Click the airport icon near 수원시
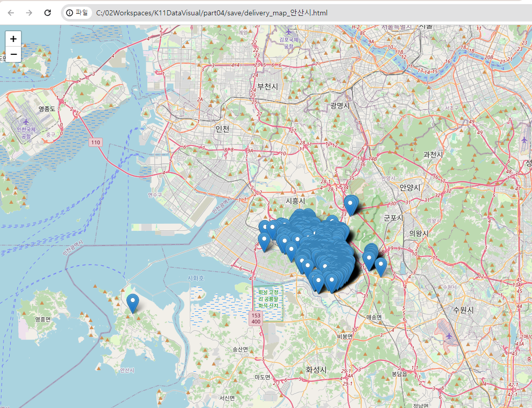This screenshot has width=532, height=408. [x=449, y=336]
